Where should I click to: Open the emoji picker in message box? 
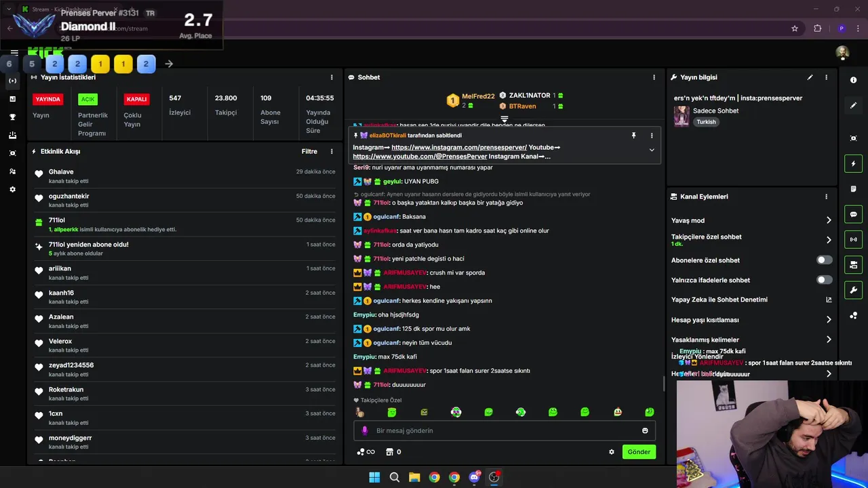pos(645,430)
